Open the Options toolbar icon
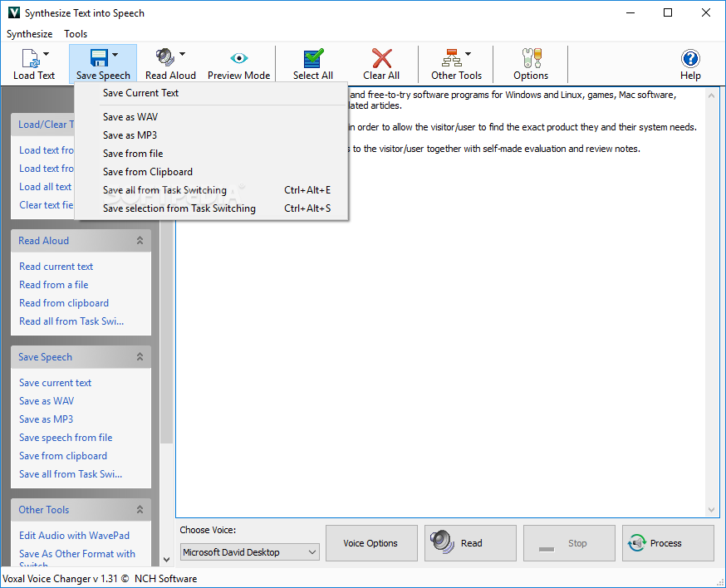Image resolution: width=726 pixels, height=588 pixels. click(531, 58)
